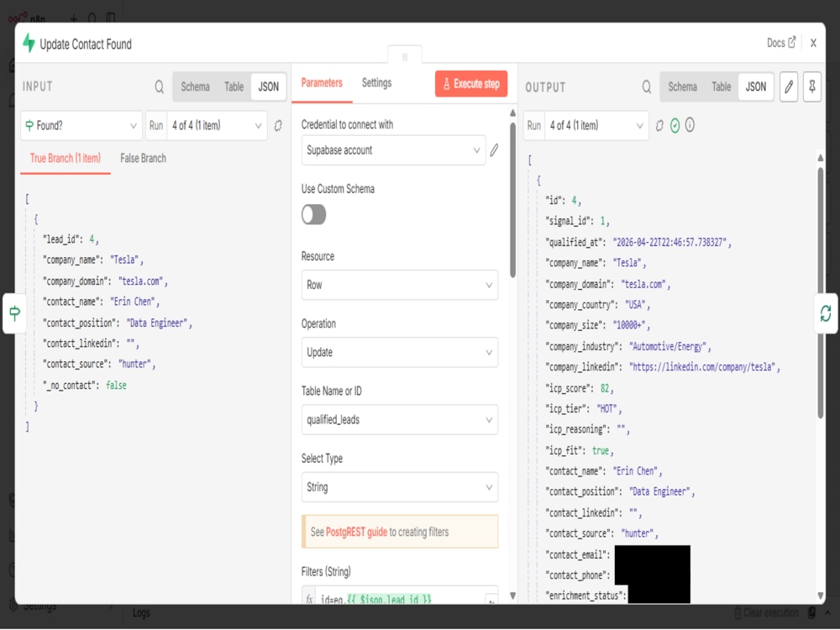The height and width of the screenshot is (630, 840).
Task: Click the green success check icon
Action: (675, 126)
